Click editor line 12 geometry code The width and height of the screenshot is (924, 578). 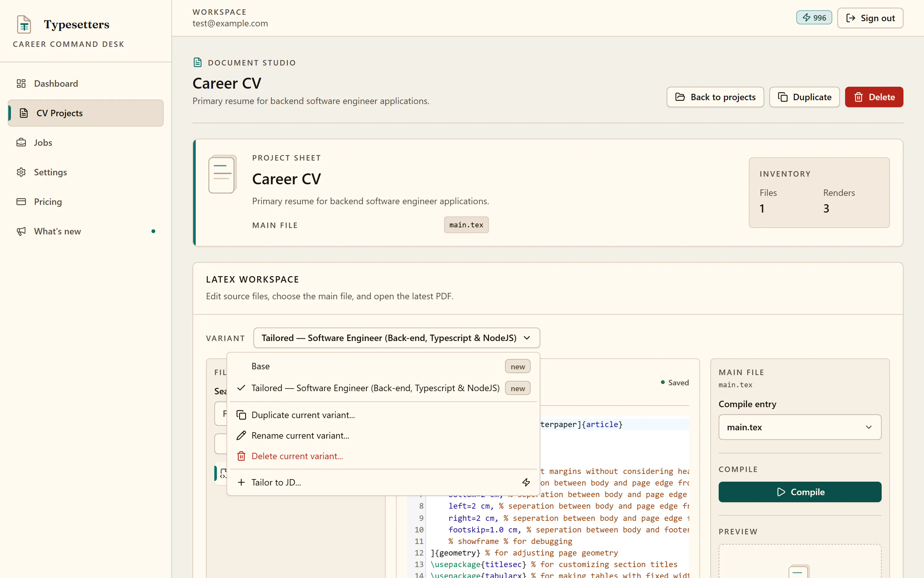tap(524, 553)
